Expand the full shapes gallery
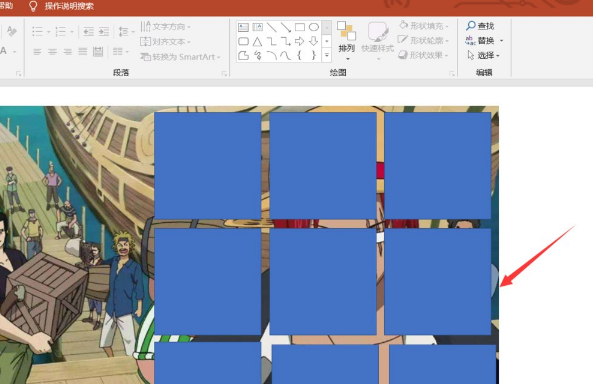This screenshot has width=596, height=384. 327,55
